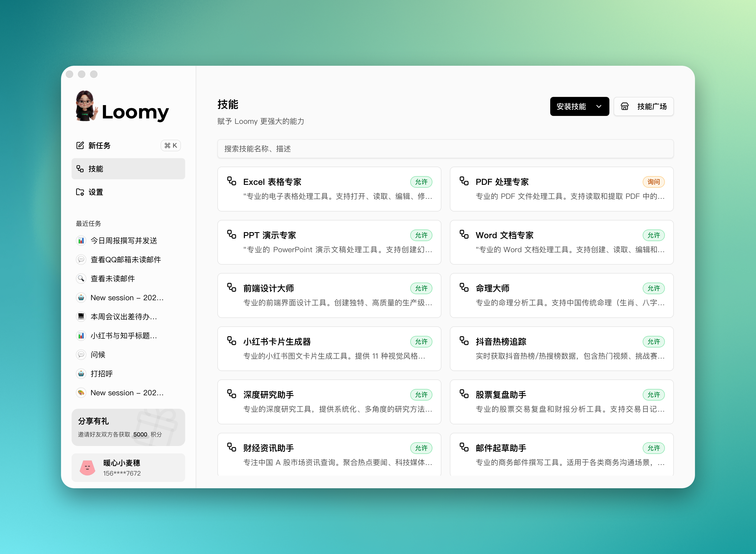Screen dimensions: 756x554
Task: Click the 命理大师 skill icon
Action: pyautogui.click(x=464, y=288)
